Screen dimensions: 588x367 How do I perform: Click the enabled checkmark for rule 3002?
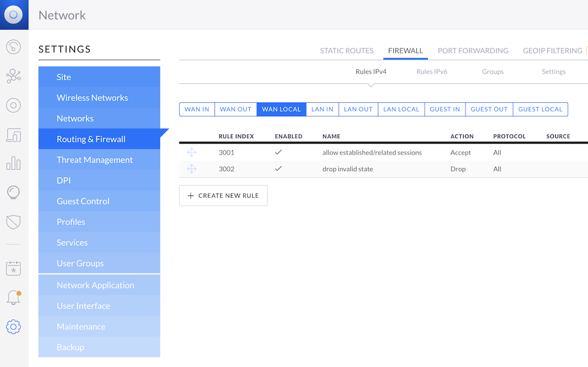(x=278, y=169)
